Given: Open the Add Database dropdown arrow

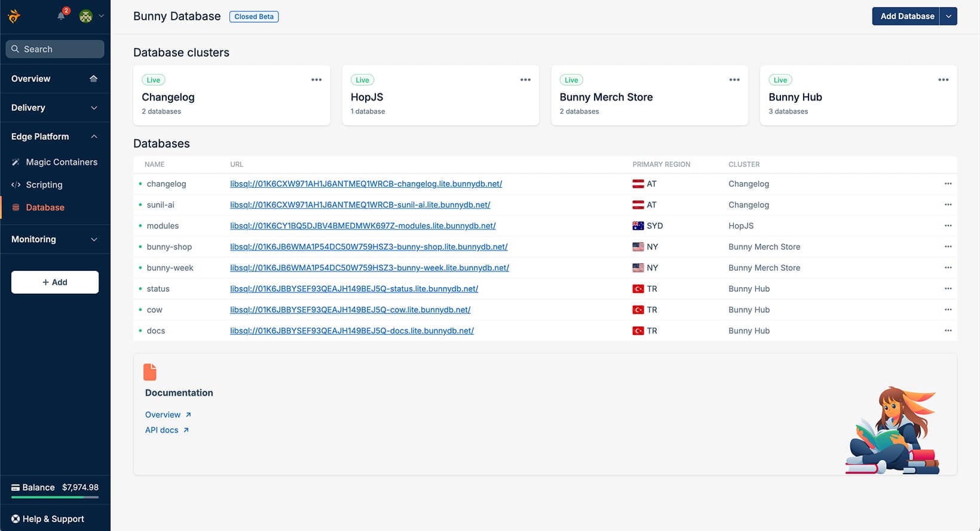Looking at the screenshot, I should 948,16.
